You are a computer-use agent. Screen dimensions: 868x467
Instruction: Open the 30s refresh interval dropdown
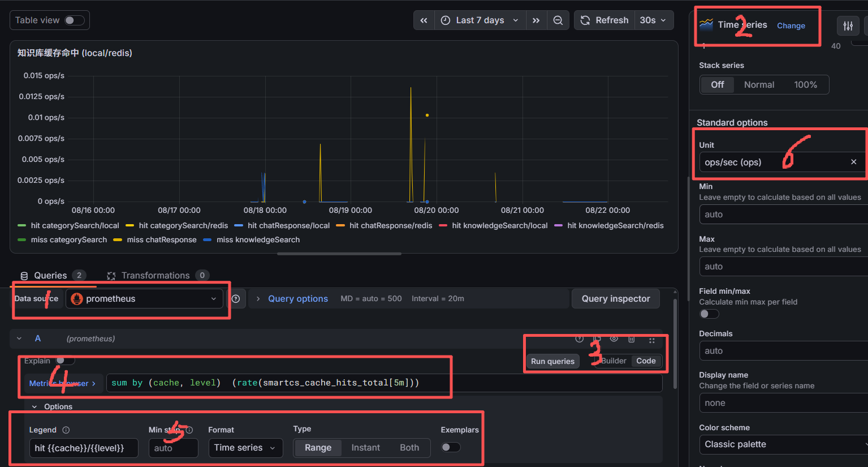tap(653, 20)
